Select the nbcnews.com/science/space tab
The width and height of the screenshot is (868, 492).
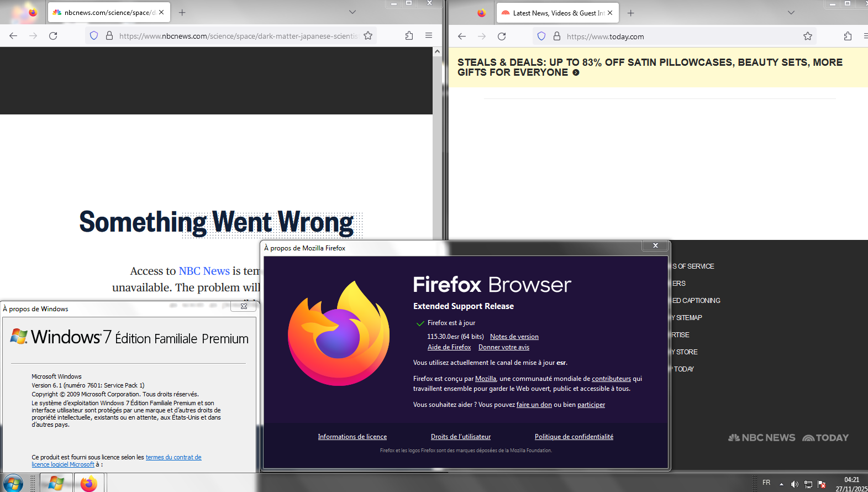(x=109, y=12)
